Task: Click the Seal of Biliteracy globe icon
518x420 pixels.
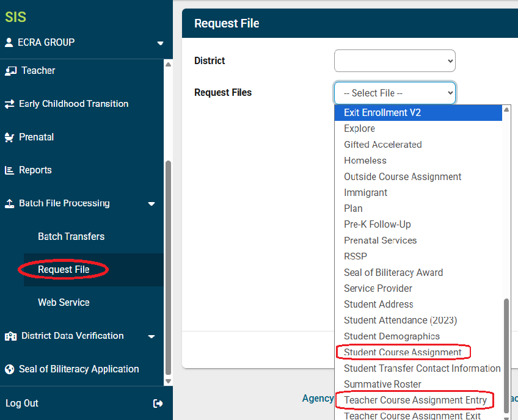Action: pyautogui.click(x=9, y=369)
